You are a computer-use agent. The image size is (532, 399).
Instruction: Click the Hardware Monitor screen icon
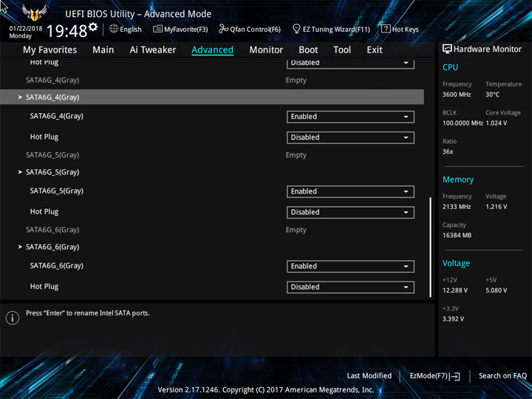[x=447, y=49]
